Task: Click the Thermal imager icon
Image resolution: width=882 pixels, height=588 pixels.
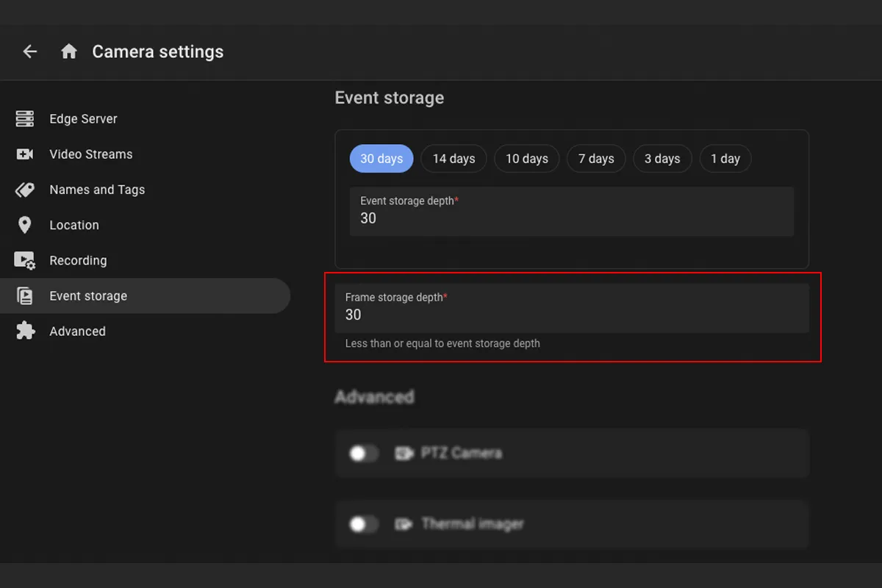Action: [404, 524]
